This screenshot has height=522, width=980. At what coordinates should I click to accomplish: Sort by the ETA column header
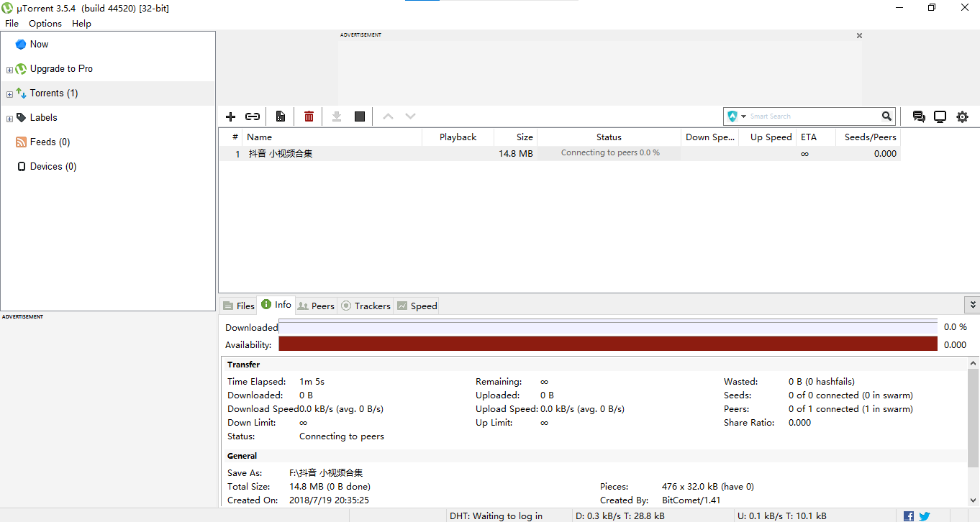point(816,137)
